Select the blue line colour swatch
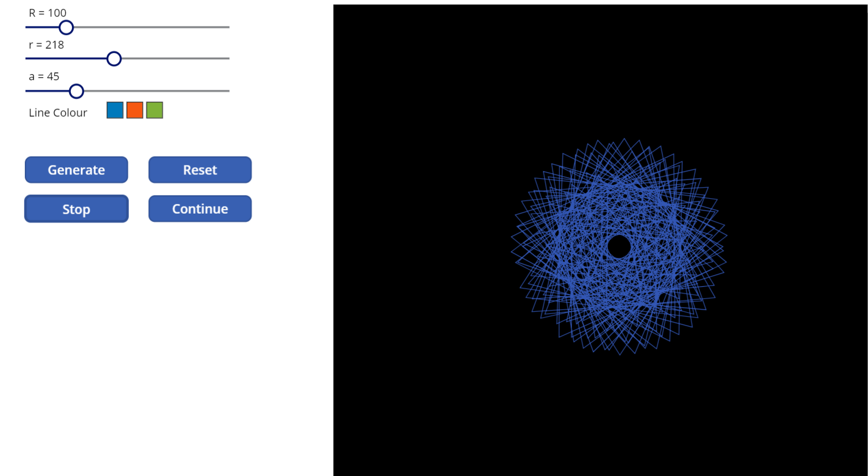The width and height of the screenshot is (868, 476). (115, 110)
